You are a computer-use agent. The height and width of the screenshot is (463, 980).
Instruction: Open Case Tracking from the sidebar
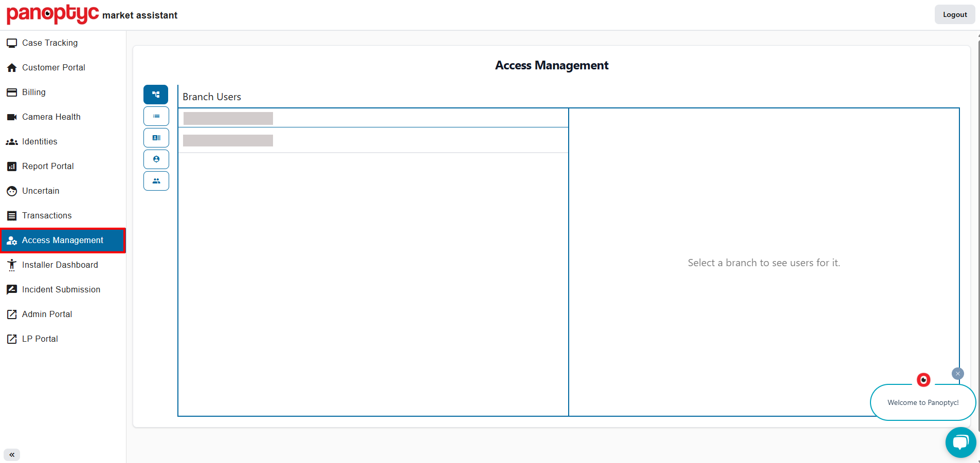point(50,43)
